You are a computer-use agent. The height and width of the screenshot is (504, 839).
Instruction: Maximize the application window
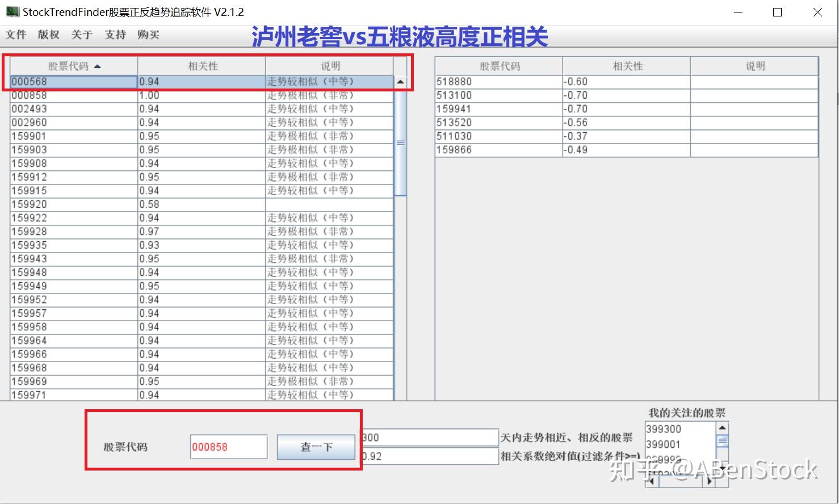[778, 12]
